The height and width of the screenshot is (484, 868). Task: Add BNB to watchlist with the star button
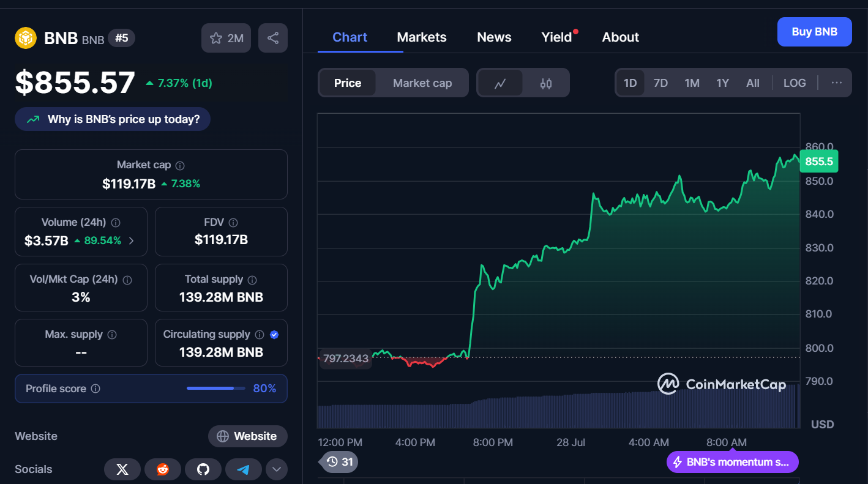pos(226,38)
